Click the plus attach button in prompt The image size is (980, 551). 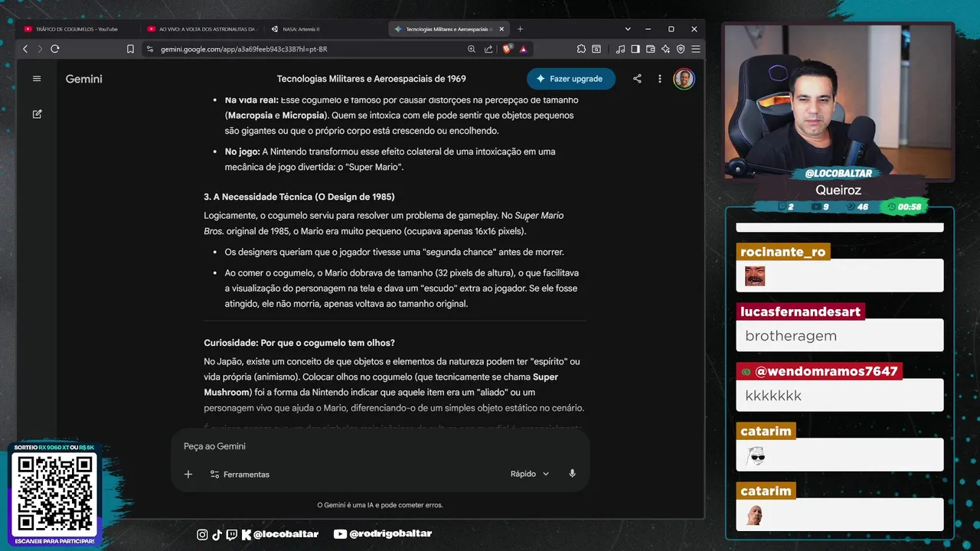[188, 474]
